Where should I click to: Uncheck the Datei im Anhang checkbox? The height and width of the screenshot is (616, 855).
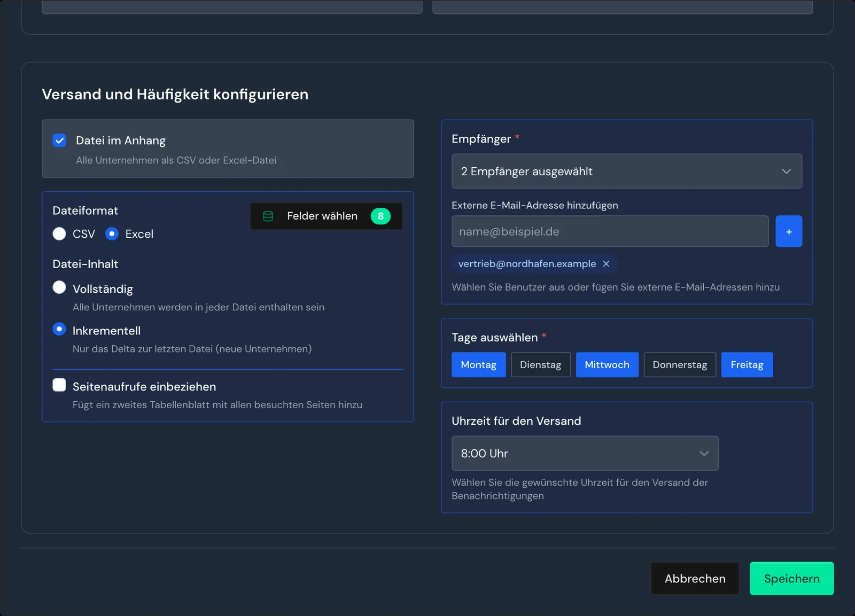click(59, 141)
